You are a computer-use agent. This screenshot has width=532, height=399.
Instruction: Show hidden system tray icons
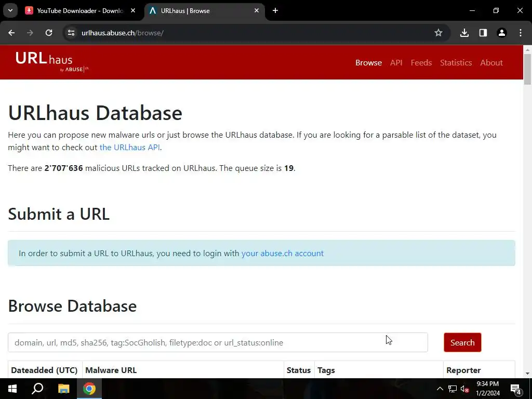440,389
